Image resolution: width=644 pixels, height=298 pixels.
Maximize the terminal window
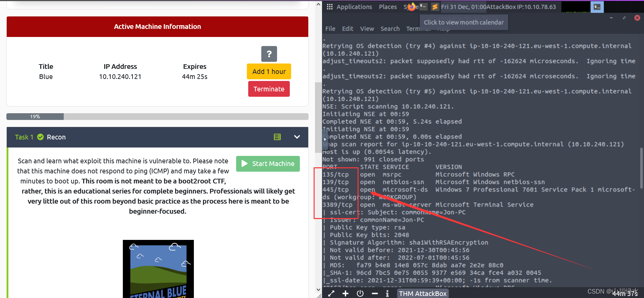click(624, 18)
